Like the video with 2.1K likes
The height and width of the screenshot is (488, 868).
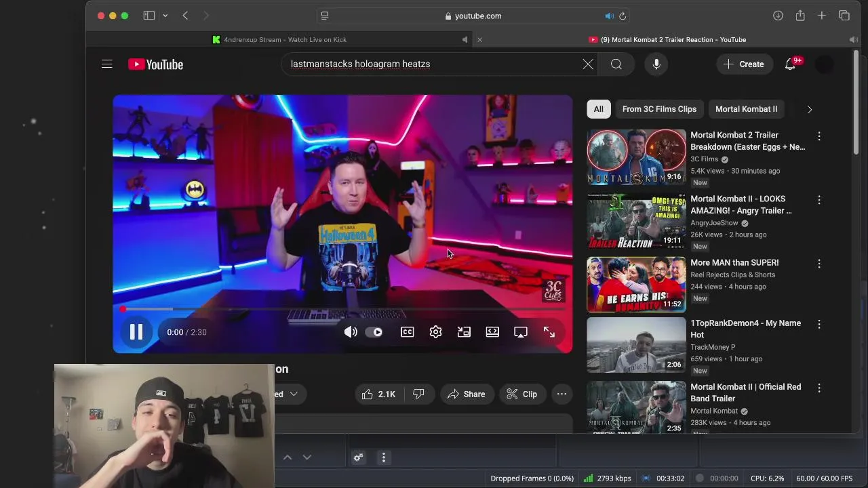pyautogui.click(x=378, y=394)
